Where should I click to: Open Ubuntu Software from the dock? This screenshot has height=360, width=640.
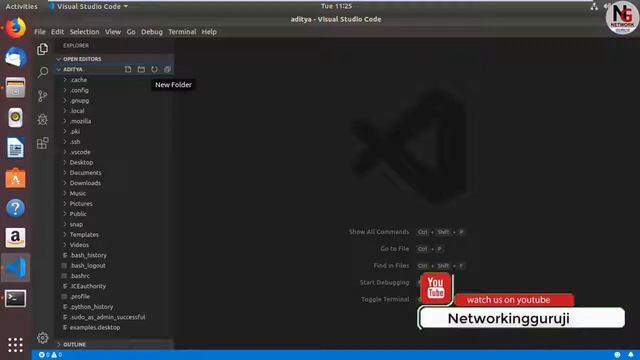click(x=16, y=178)
